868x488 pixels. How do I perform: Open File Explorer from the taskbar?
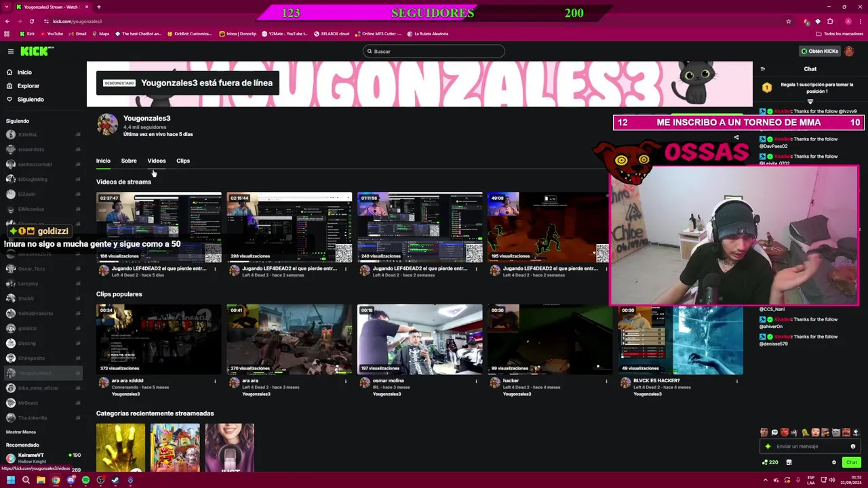41,481
